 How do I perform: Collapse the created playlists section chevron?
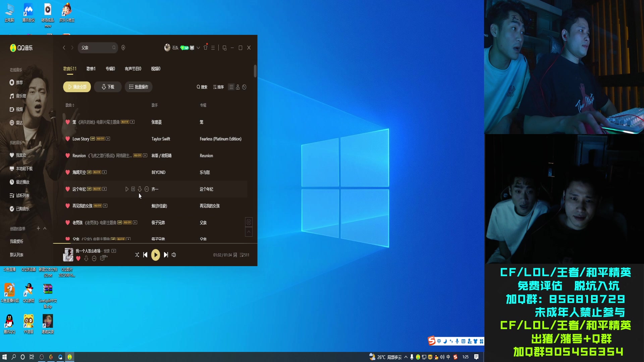45,229
